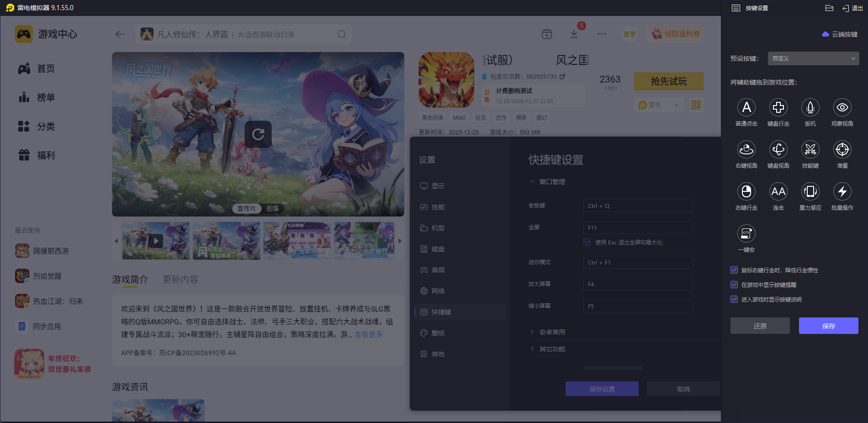This screenshot has height=423, width=868.
Task: Open the downloads icon with badge 5
Action: [574, 34]
